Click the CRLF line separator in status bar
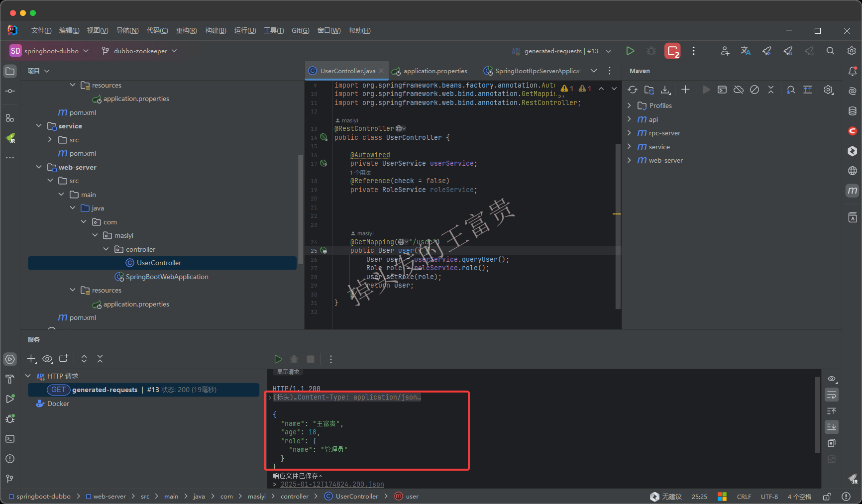This screenshot has width=862, height=504. click(744, 497)
